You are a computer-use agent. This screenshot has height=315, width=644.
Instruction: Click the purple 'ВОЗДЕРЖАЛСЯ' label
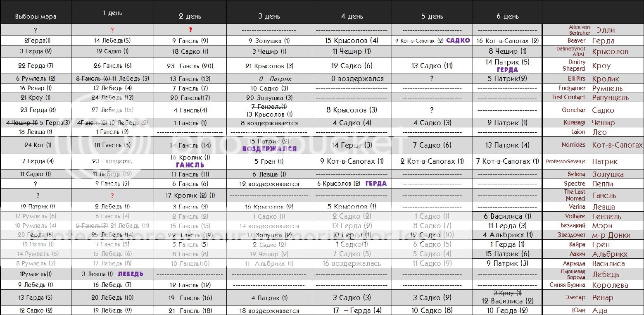point(269,149)
